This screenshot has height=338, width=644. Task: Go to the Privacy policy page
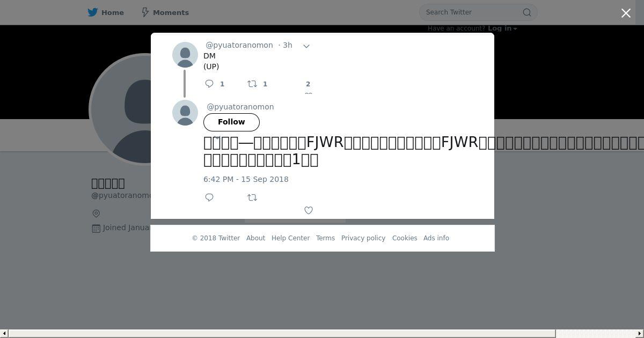tap(363, 238)
